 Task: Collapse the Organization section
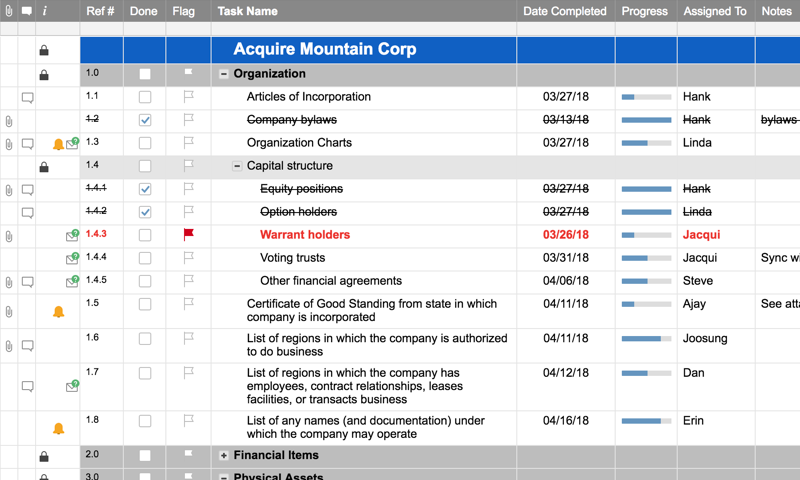[x=224, y=74]
